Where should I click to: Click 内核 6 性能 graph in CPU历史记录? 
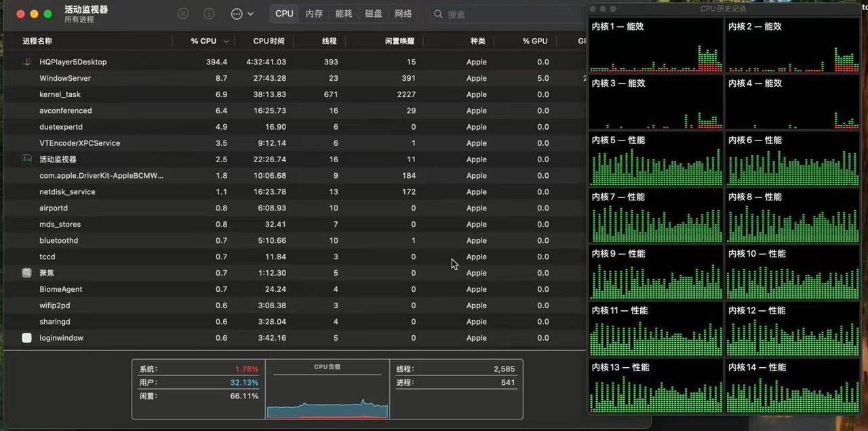coord(792,159)
